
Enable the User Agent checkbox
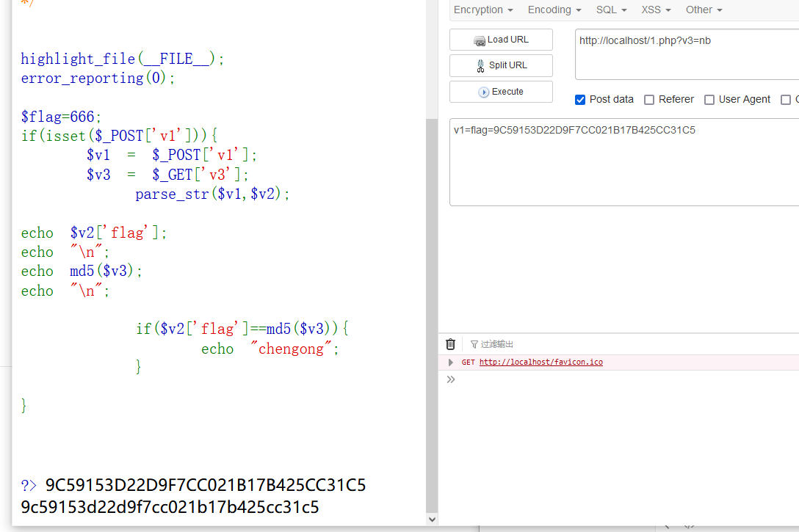(709, 100)
